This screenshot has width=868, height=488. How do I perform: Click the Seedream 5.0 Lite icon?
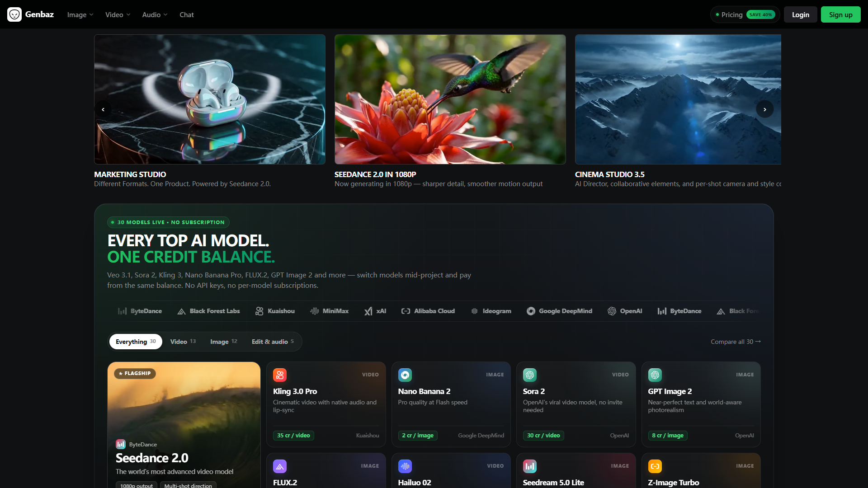point(530,466)
